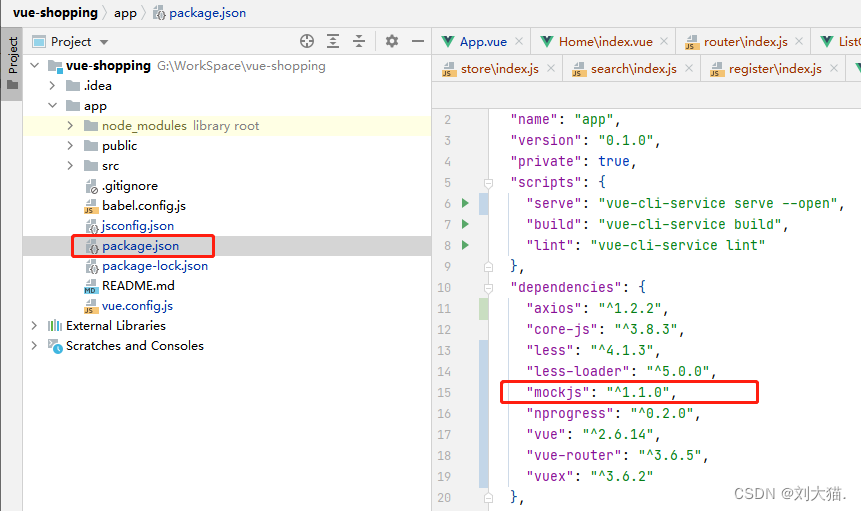Click the Collapse All icon in Project toolbar
The image size is (861, 511).
click(x=359, y=41)
